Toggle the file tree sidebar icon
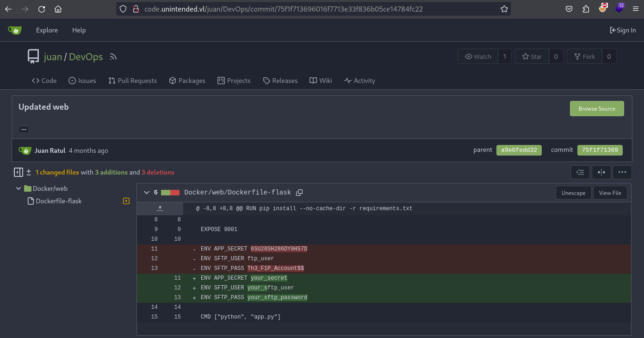 point(19,172)
